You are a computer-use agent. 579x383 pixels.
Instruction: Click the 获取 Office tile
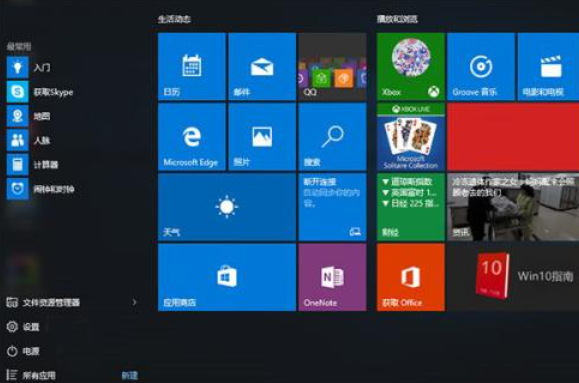tap(411, 277)
